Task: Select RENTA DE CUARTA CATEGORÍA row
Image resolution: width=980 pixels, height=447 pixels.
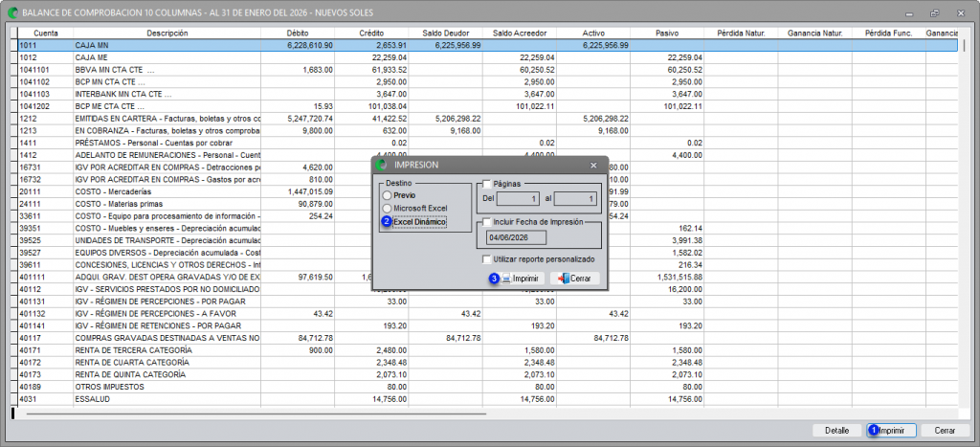Action: 487,363
